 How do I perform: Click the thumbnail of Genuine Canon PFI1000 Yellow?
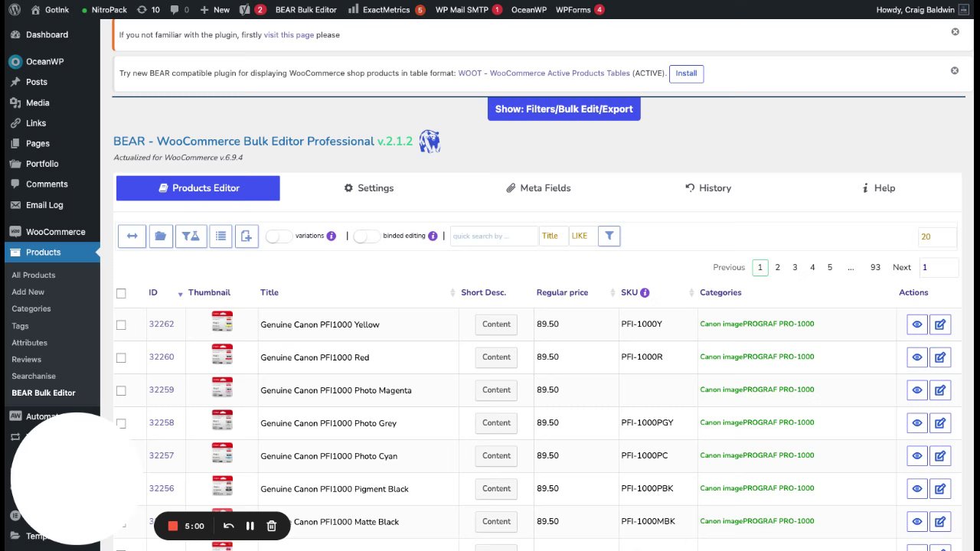[x=222, y=321]
